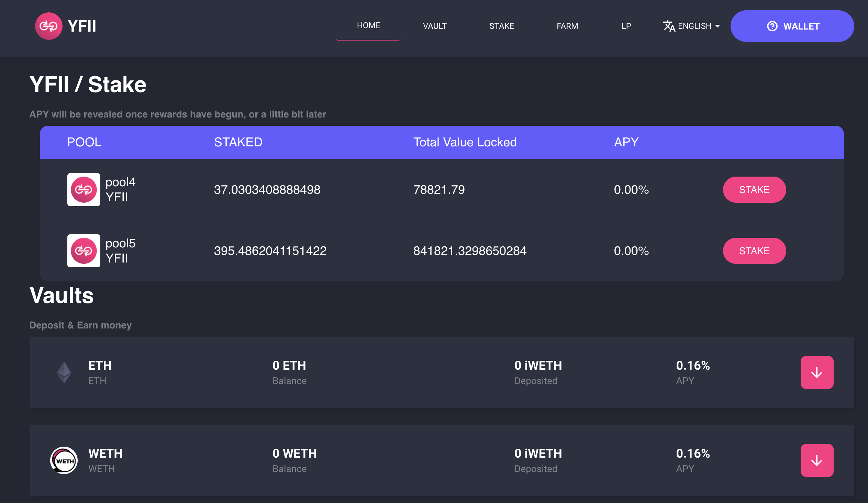The image size is (868, 503).
Task: Click locked value 841821.3298650284
Action: click(x=470, y=251)
